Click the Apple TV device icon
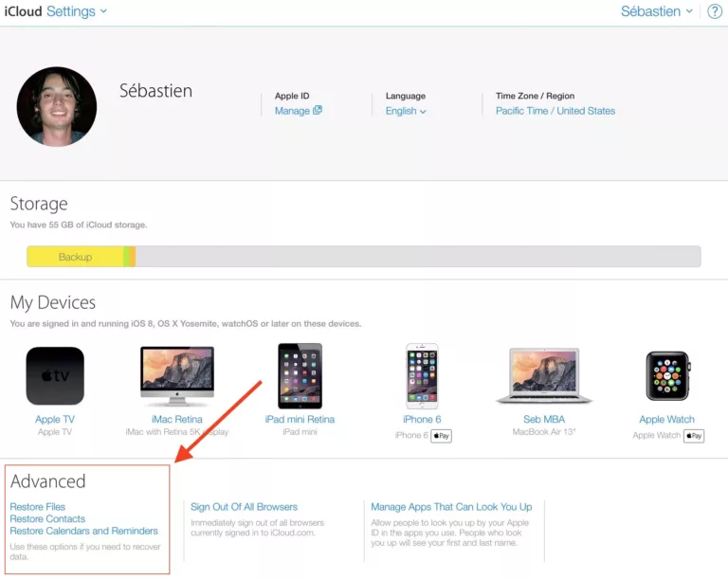This screenshot has height=579, width=728. point(55,375)
